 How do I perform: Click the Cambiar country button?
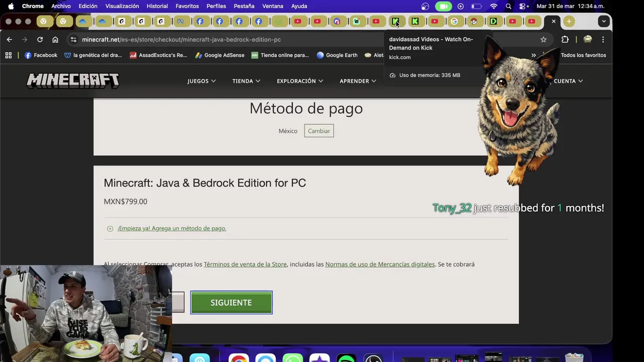(x=319, y=131)
